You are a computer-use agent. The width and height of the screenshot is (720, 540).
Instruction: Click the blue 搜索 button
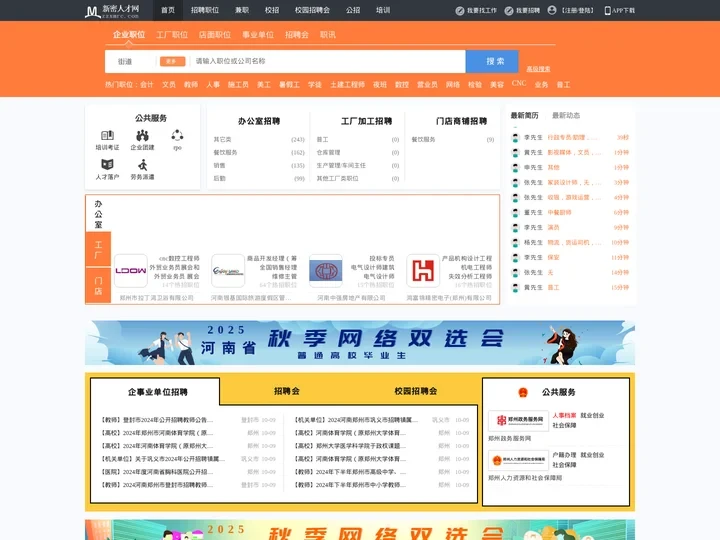click(492, 62)
